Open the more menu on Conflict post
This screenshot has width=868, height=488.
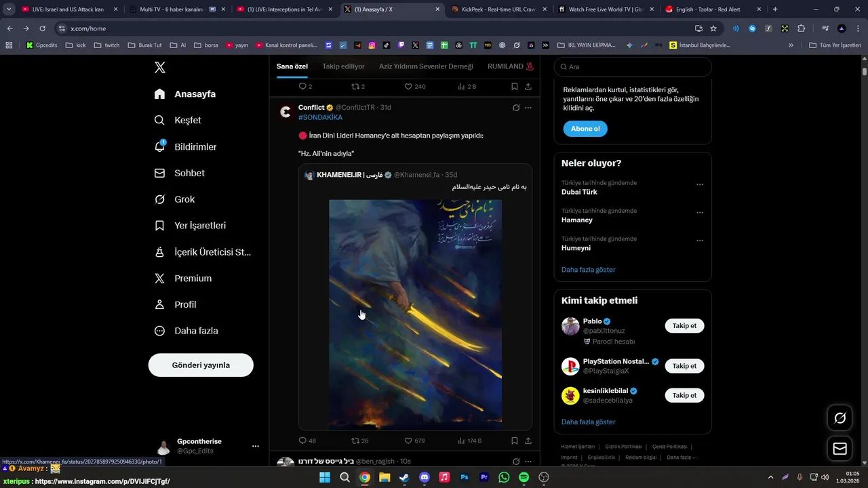coord(528,108)
